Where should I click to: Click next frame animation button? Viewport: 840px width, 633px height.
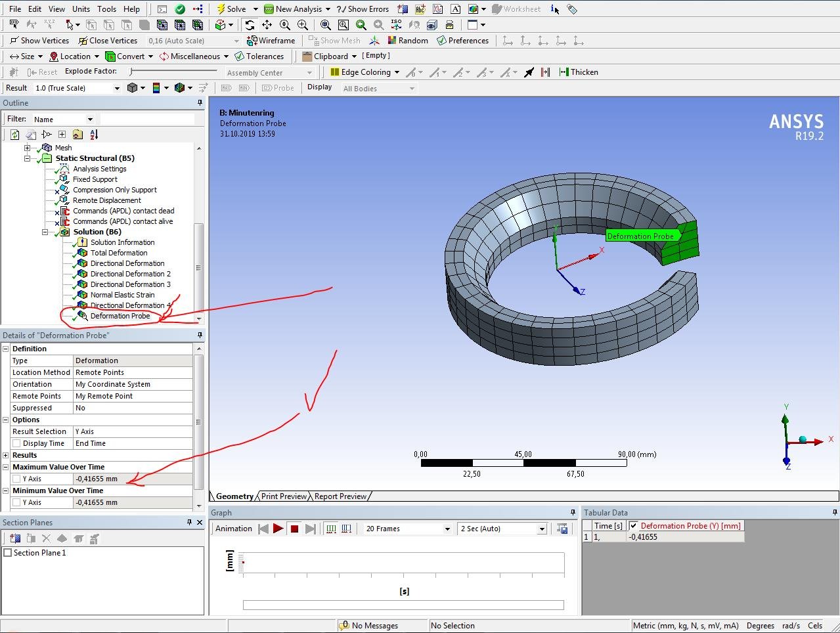[x=311, y=529]
